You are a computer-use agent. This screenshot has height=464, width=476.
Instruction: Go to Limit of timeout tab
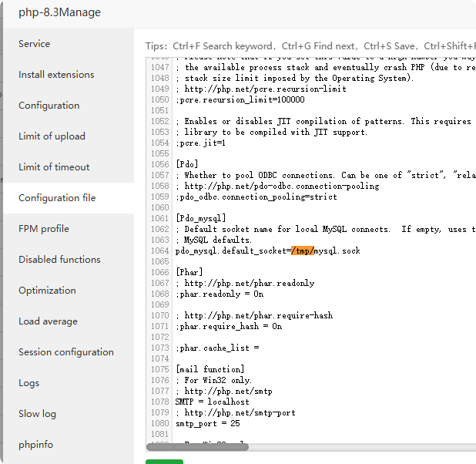pyautogui.click(x=54, y=167)
